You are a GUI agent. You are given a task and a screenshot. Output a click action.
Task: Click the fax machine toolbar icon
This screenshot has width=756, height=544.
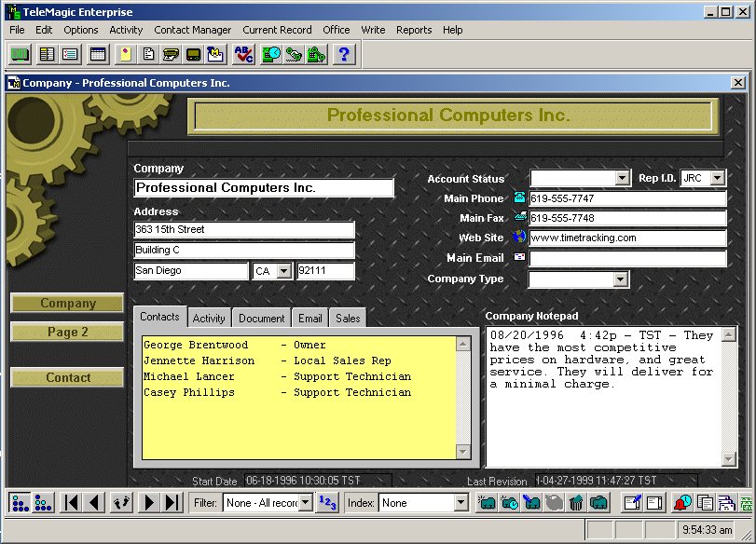click(171, 54)
